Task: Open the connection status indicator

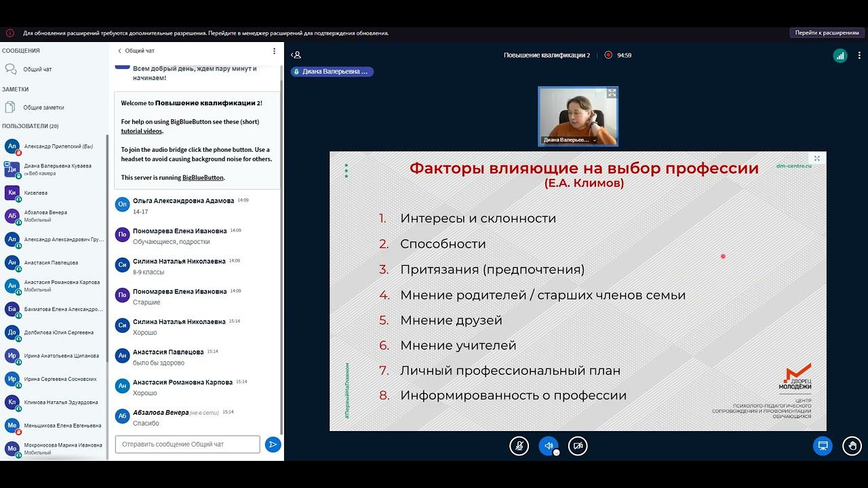Action: click(x=840, y=56)
